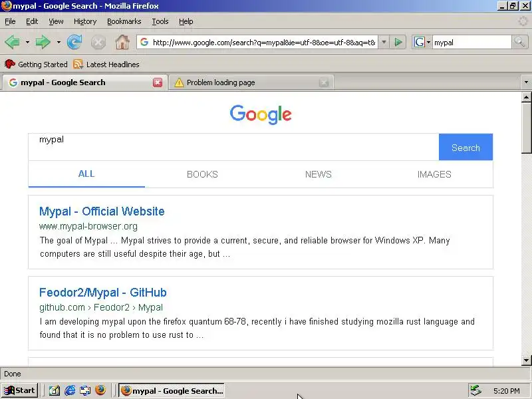
Task: Open Feodor2/Mypal - GitHub result
Action: (103, 293)
